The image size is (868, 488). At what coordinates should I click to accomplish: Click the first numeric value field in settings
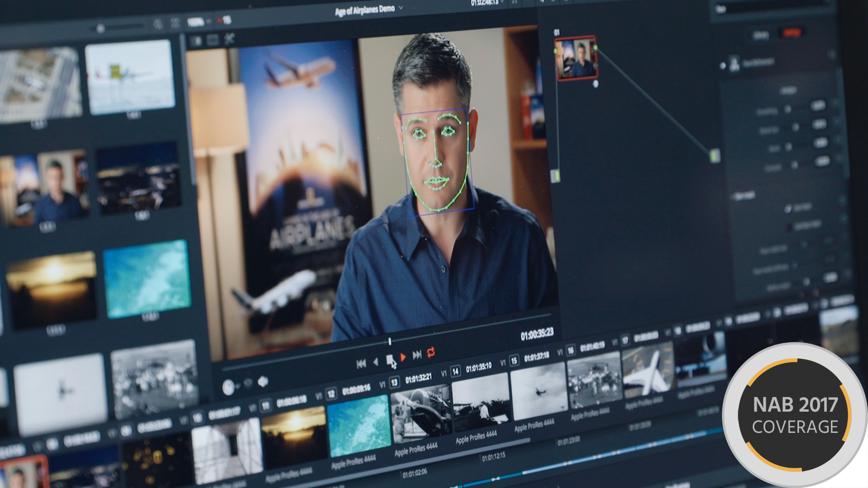click(819, 106)
